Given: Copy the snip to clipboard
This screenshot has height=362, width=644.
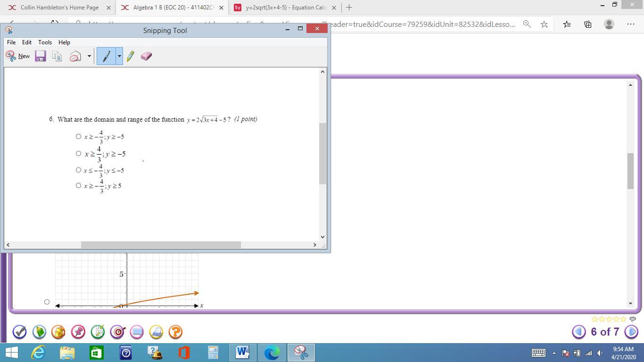Looking at the screenshot, I should point(58,56).
